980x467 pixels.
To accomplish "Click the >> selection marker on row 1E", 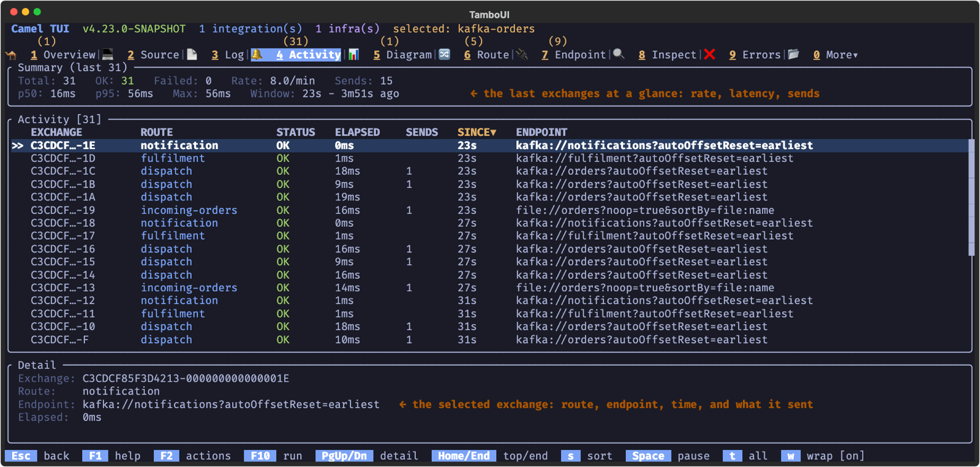I will (x=18, y=145).
